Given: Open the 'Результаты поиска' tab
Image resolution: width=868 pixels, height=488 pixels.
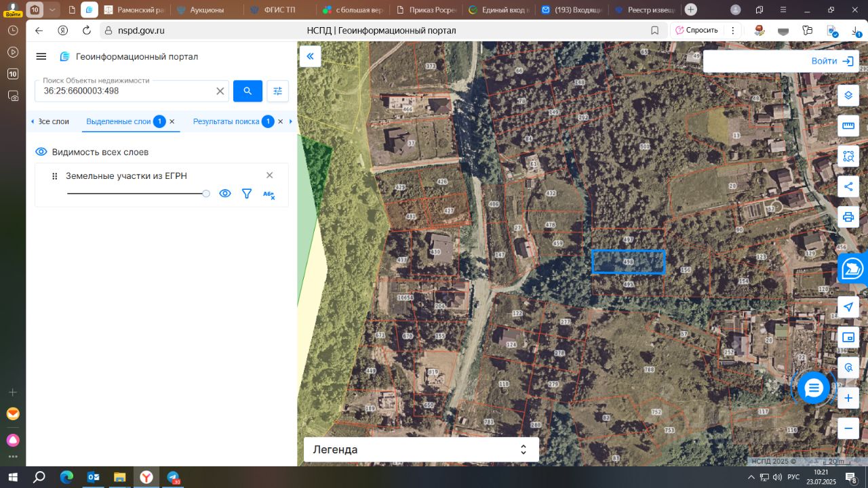Looking at the screenshot, I should [x=226, y=121].
